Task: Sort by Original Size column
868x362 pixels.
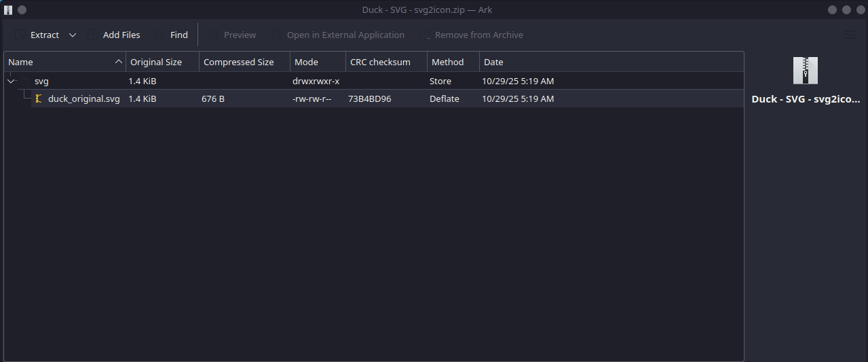Action: pos(163,62)
